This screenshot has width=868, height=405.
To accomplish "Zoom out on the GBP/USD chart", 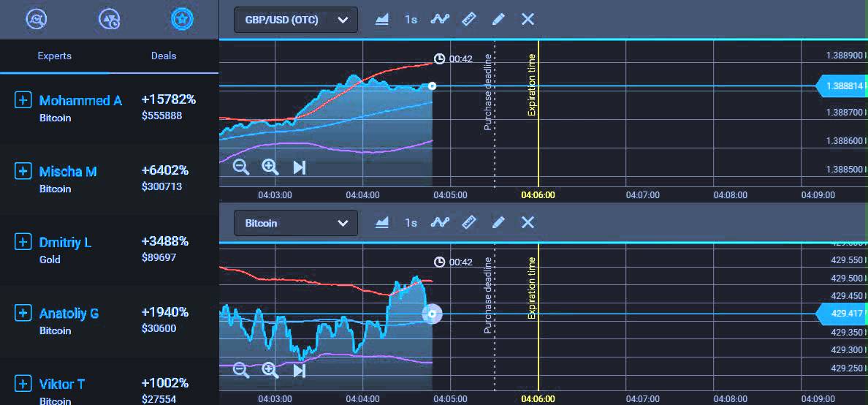I will click(241, 167).
